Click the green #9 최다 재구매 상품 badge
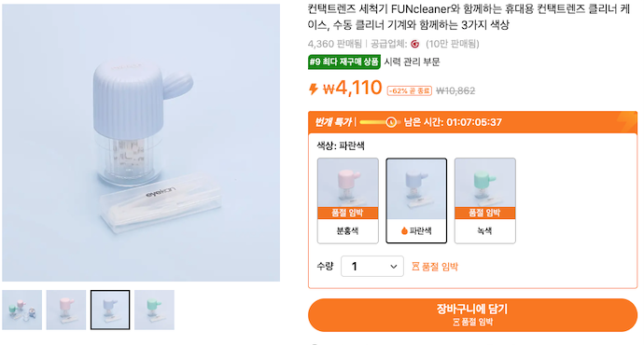Screen dimensions: 644x345 pos(344,62)
